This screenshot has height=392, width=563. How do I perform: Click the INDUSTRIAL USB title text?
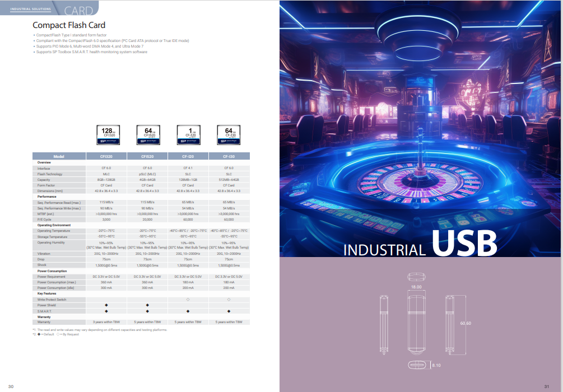tap(420, 245)
